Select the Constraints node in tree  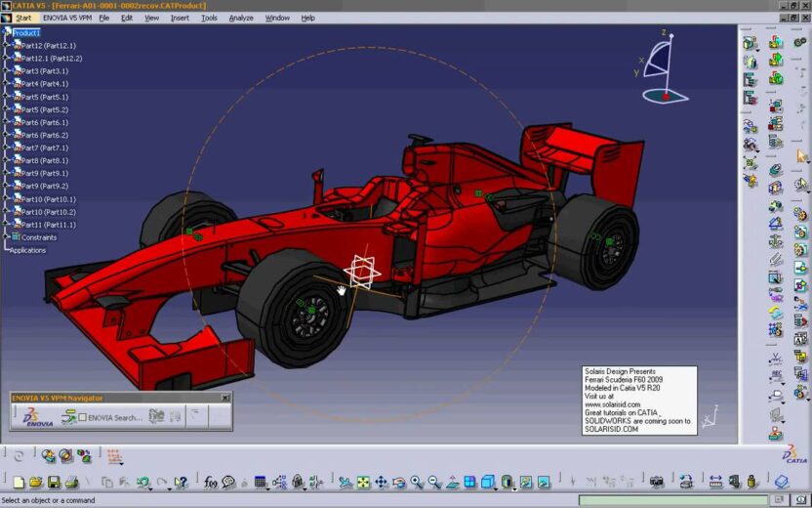pos(39,237)
